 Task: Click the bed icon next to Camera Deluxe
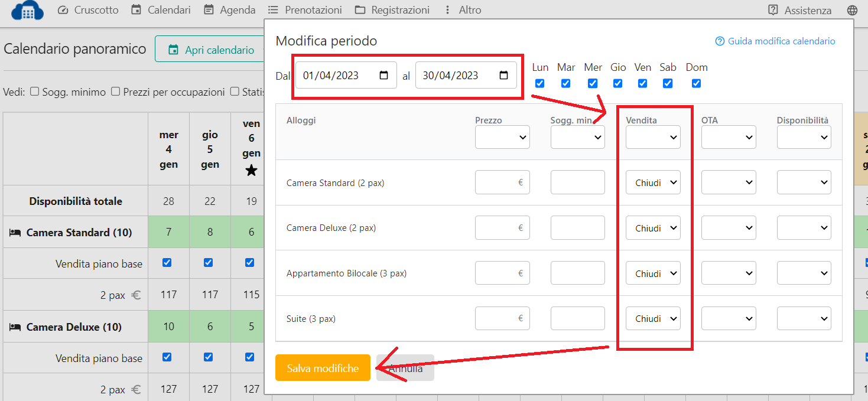pos(15,327)
